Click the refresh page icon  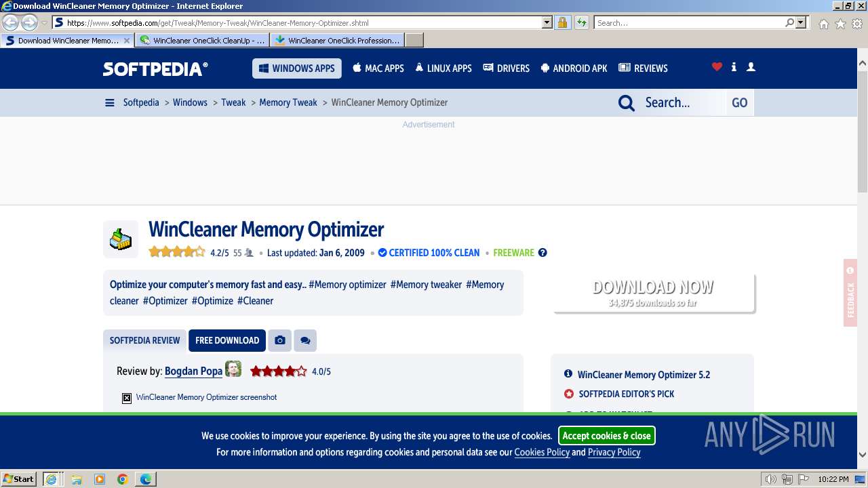click(x=581, y=22)
